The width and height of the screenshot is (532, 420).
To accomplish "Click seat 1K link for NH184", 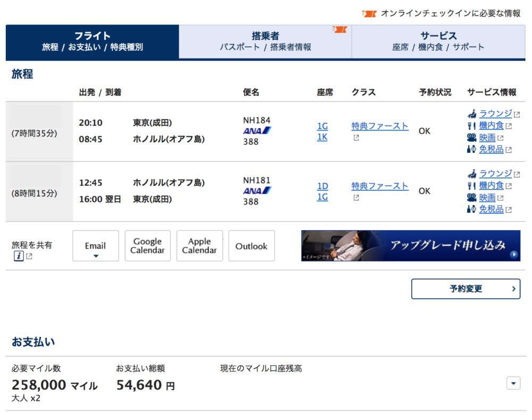I will [322, 137].
